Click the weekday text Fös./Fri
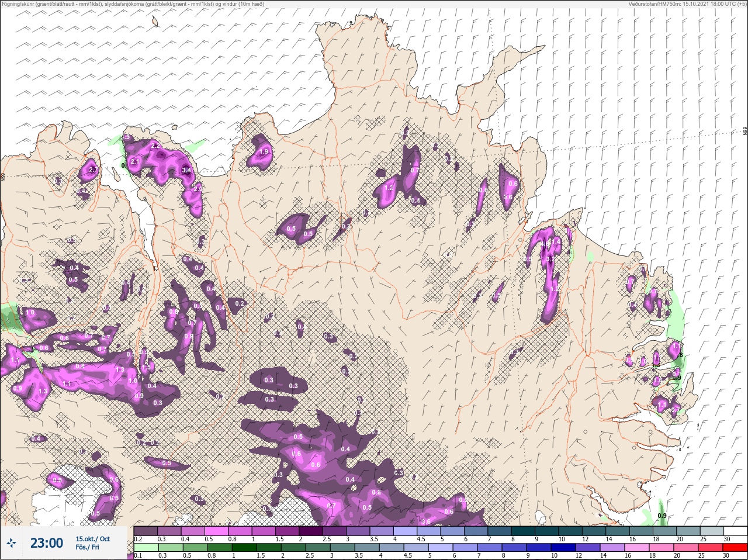 click(x=87, y=547)
